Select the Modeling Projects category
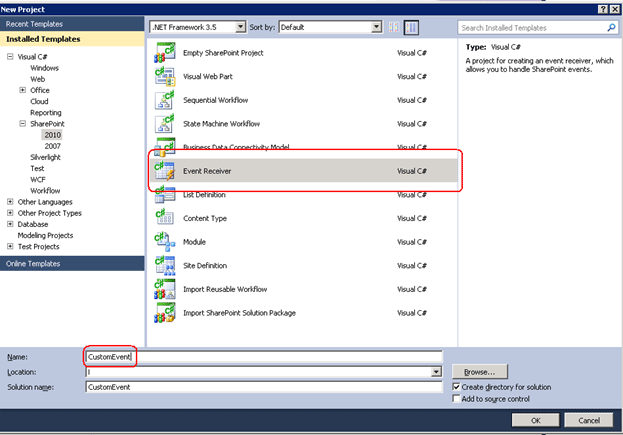This screenshot has height=435, width=623. (x=45, y=235)
